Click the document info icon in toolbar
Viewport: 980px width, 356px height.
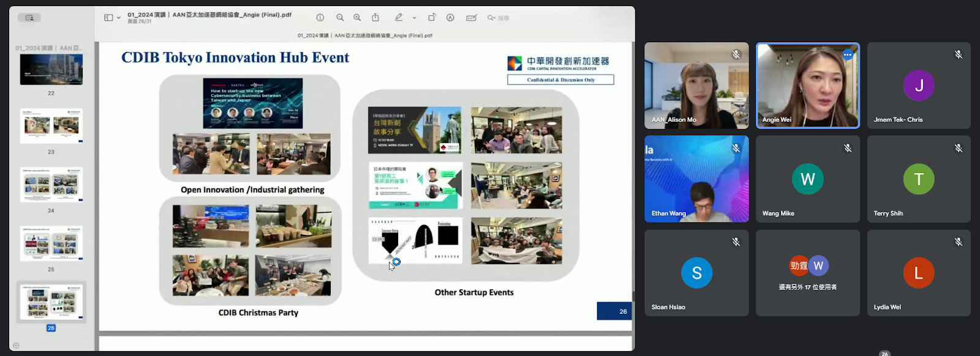[x=320, y=18]
